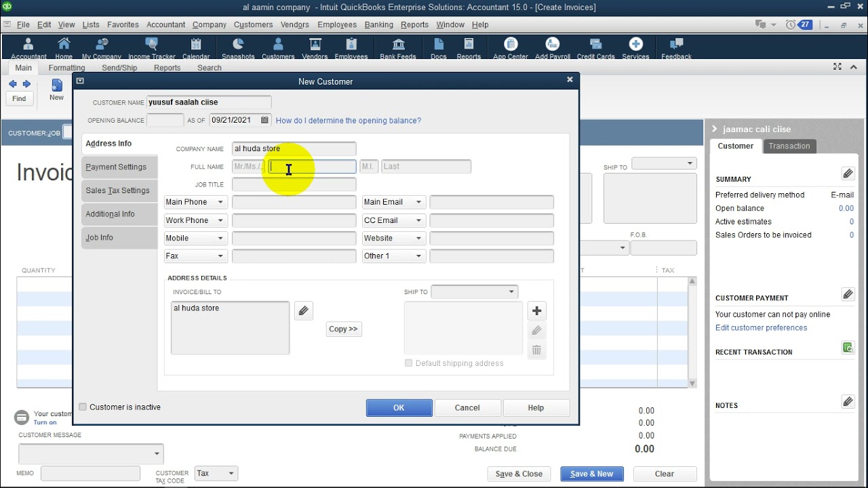Open the Credit Cards icon
Image resolution: width=868 pixels, height=488 pixels.
pos(596,47)
